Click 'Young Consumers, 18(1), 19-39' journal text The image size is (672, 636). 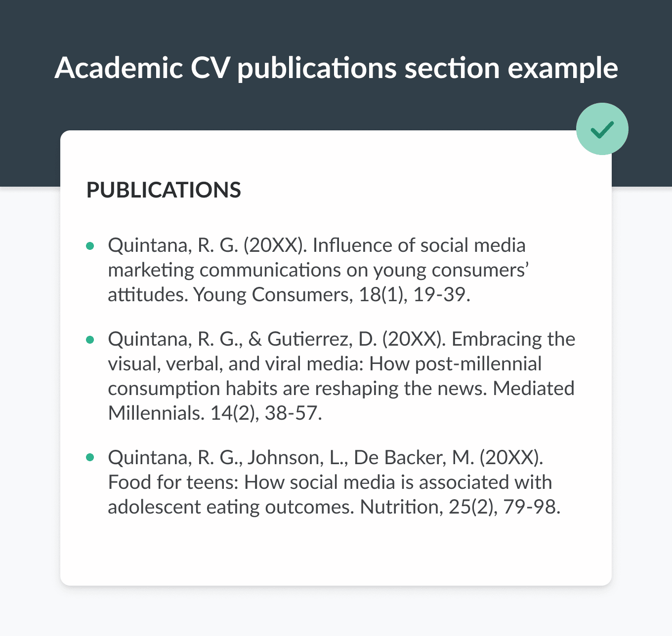tap(331, 295)
